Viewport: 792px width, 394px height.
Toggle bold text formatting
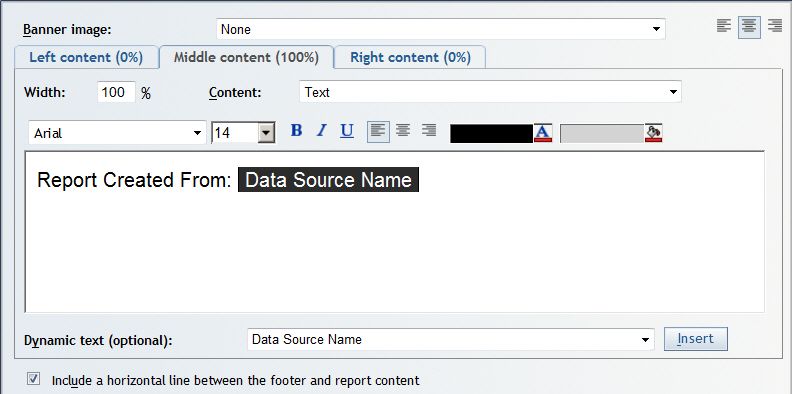(x=296, y=131)
